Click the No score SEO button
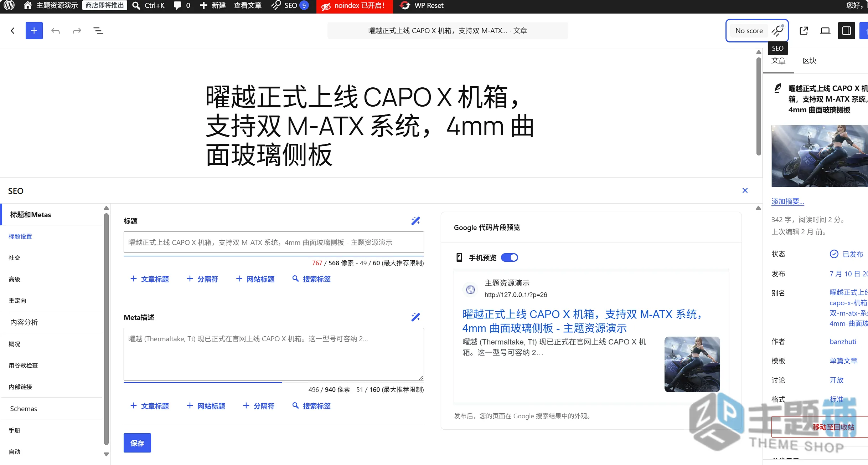The width and height of the screenshot is (868, 465). coord(757,31)
